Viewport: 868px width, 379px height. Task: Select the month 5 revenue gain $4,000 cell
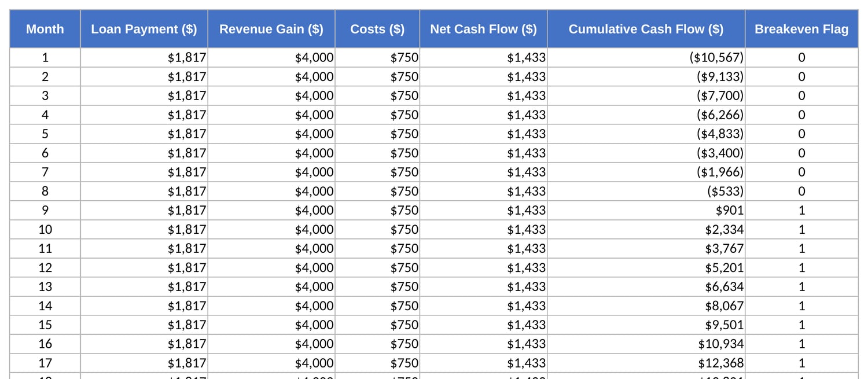click(271, 134)
